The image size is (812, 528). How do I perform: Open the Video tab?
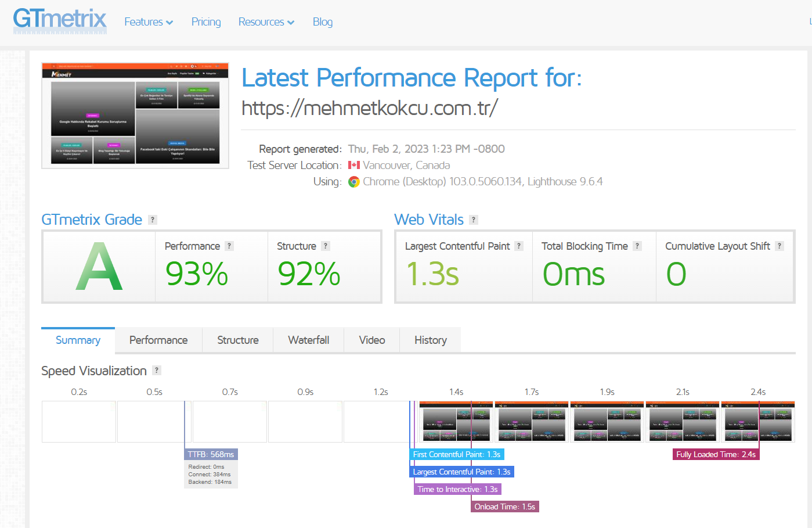tap(372, 340)
